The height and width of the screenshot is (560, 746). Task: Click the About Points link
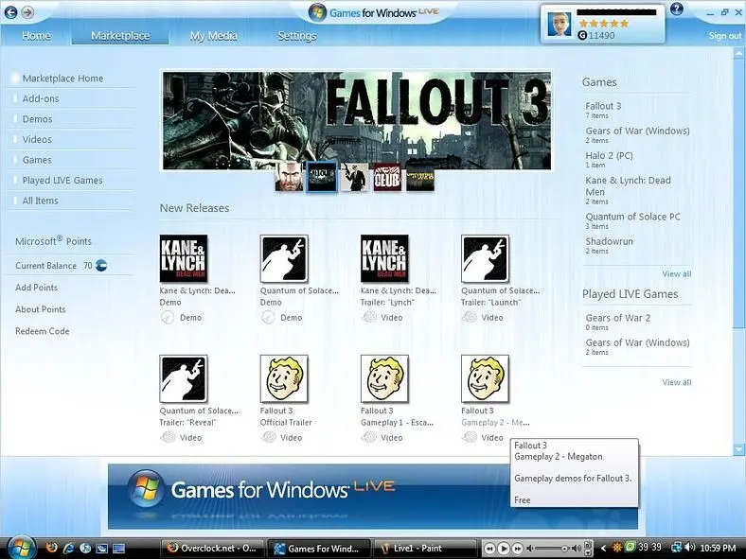(x=41, y=309)
